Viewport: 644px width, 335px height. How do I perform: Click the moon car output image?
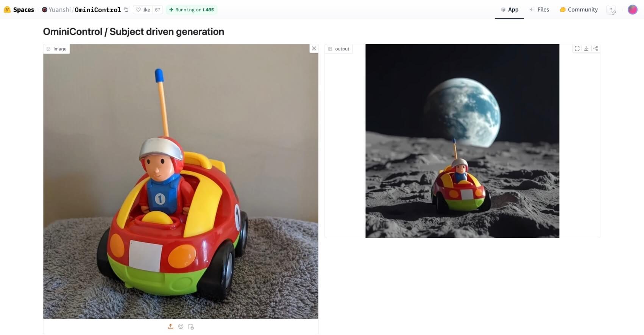462,141
